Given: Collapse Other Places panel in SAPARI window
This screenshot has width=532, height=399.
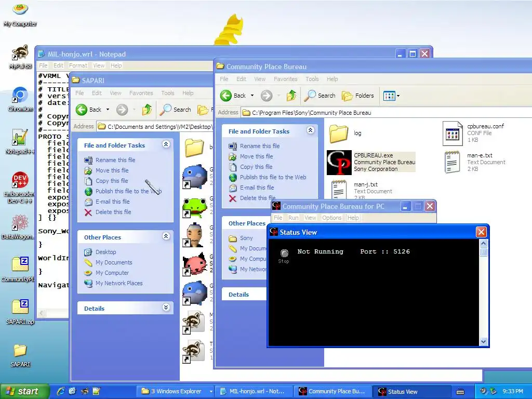Looking at the screenshot, I should coord(166,236).
